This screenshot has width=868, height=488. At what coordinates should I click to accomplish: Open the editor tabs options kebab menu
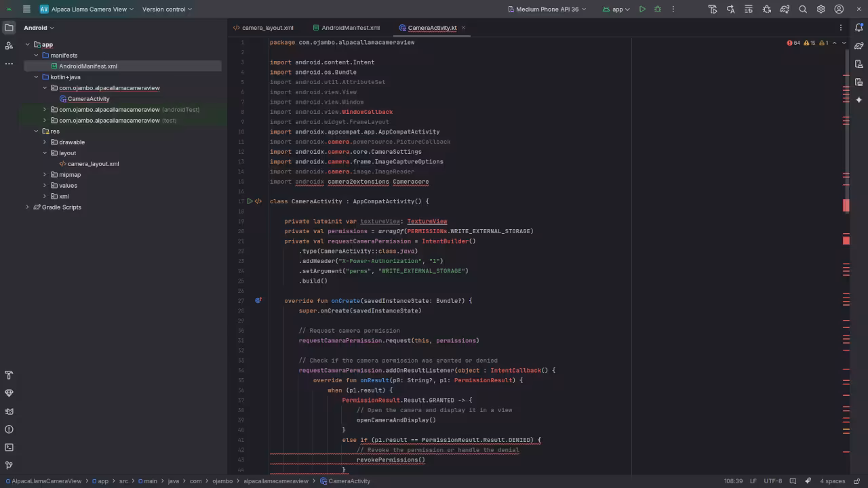tap(841, 28)
